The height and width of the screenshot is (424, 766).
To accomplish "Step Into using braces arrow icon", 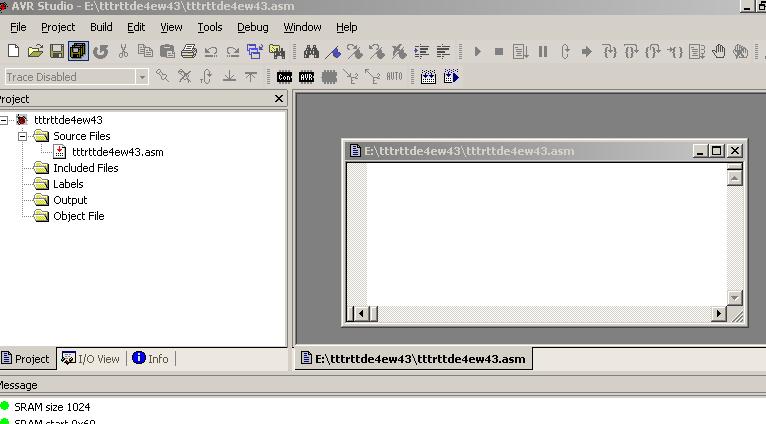I will [x=609, y=51].
